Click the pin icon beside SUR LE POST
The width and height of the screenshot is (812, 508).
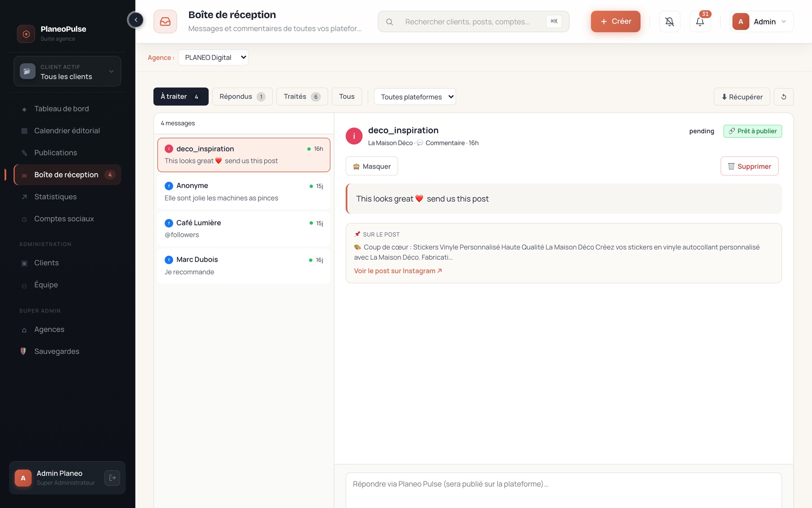pyautogui.click(x=357, y=234)
